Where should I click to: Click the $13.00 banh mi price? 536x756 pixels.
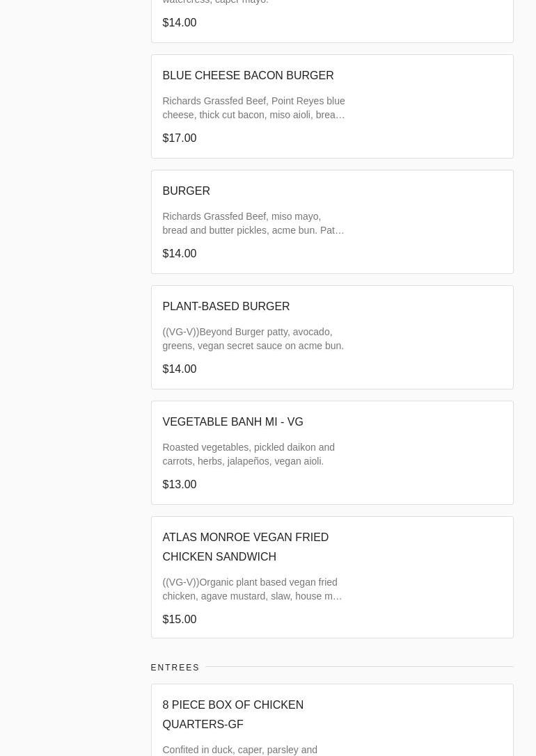[180, 484]
